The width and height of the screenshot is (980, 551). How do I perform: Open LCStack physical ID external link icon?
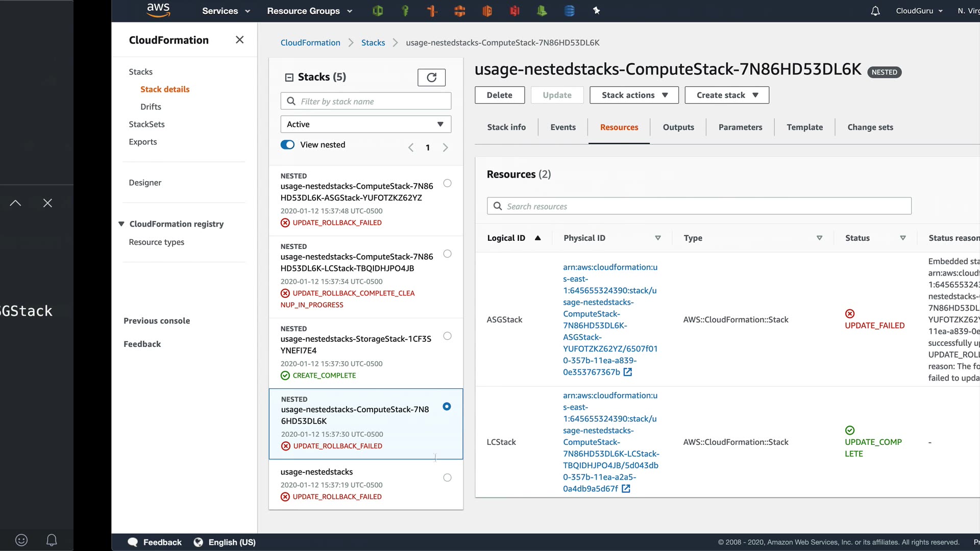626,489
